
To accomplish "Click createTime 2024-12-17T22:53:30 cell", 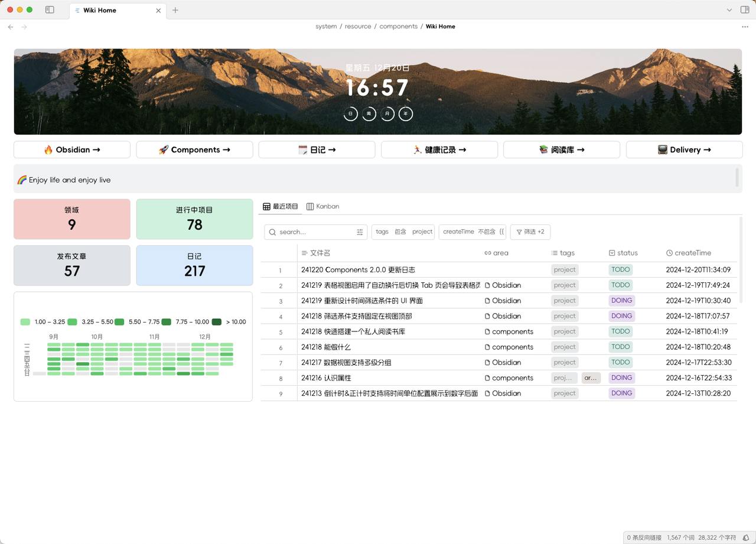I will (x=699, y=362).
